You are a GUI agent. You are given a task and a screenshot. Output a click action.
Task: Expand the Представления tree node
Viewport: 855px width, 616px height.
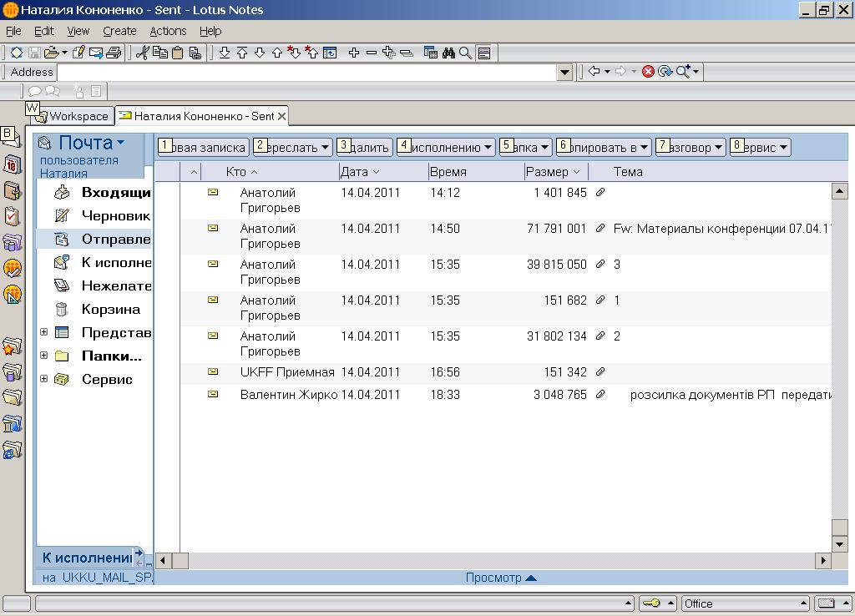coord(44,332)
